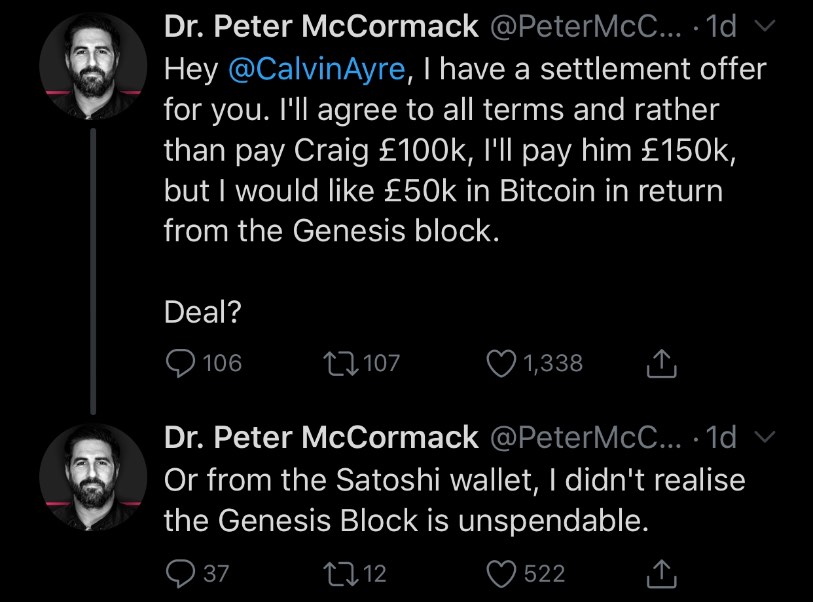Open the second tweet's 1d timestamp

click(721, 436)
